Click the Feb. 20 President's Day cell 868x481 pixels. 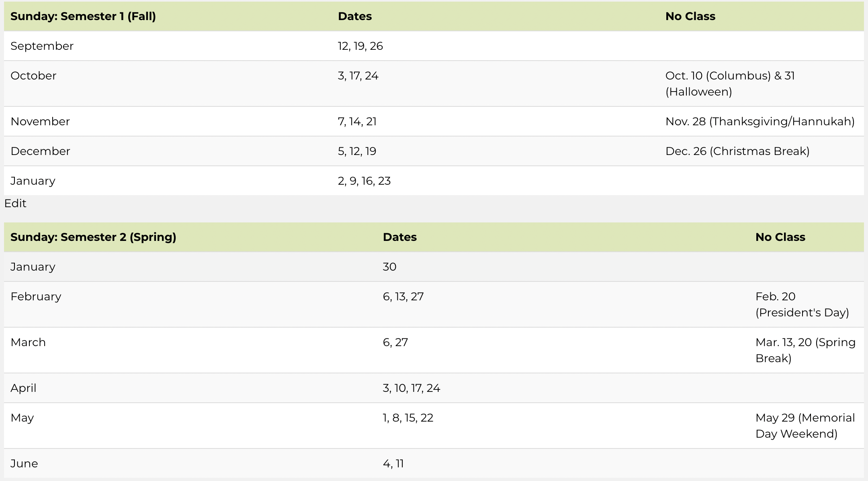802,305
